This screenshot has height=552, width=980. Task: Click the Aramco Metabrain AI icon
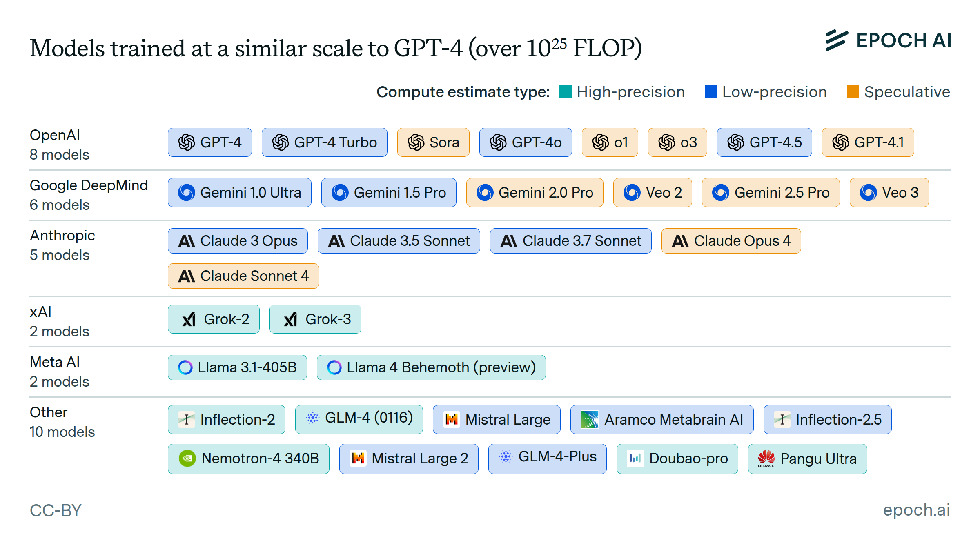coord(589,420)
